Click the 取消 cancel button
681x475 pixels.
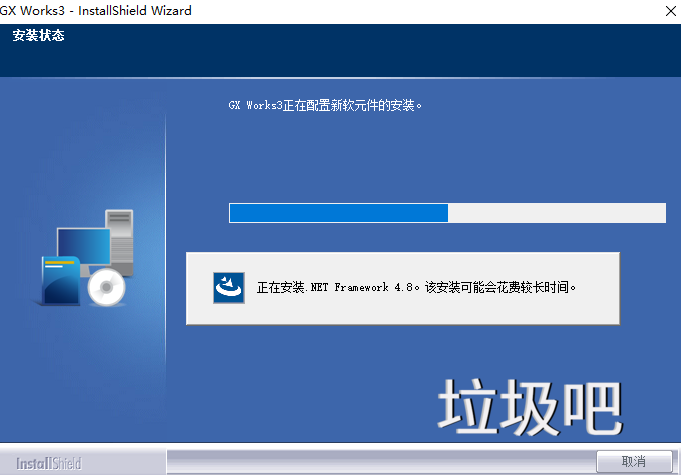pyautogui.click(x=633, y=462)
